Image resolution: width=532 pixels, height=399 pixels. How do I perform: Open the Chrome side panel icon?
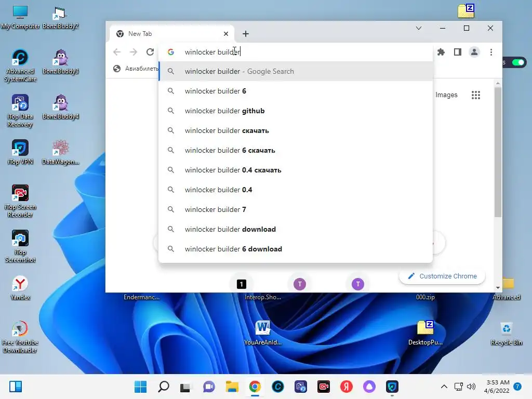click(457, 52)
